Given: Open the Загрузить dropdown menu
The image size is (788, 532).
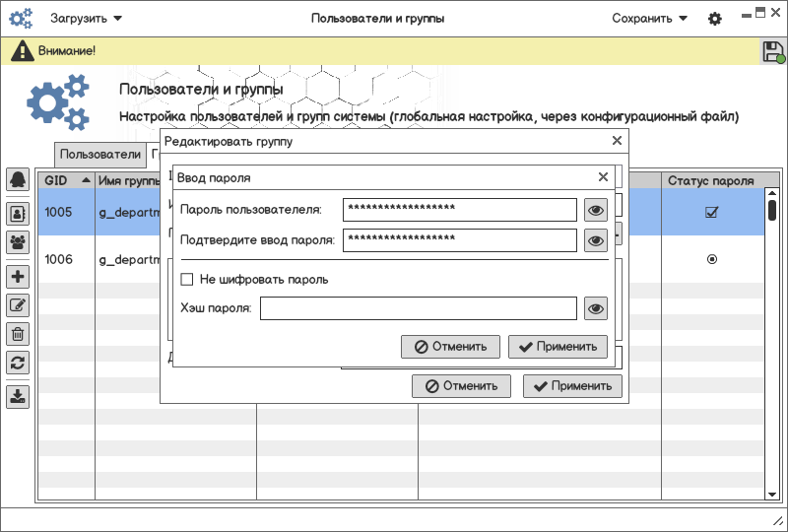Looking at the screenshot, I should pyautogui.click(x=86, y=19).
